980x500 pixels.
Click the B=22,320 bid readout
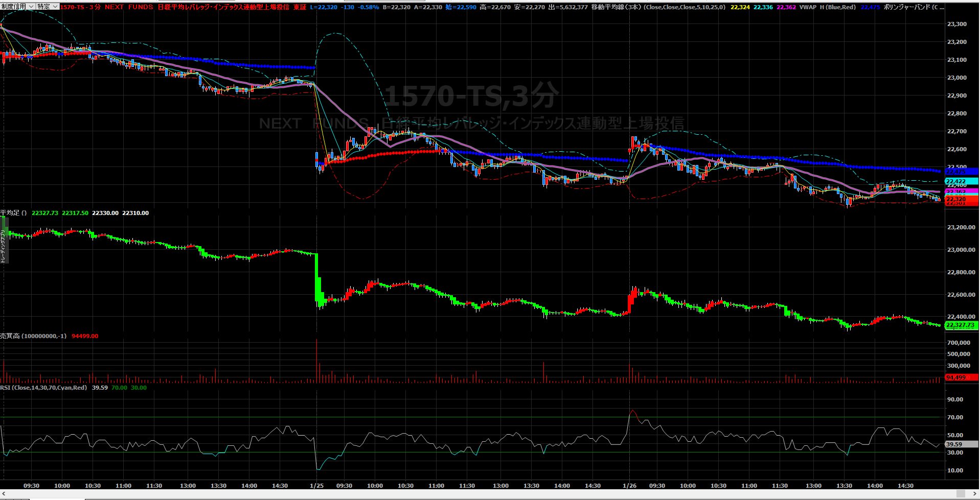coord(397,7)
